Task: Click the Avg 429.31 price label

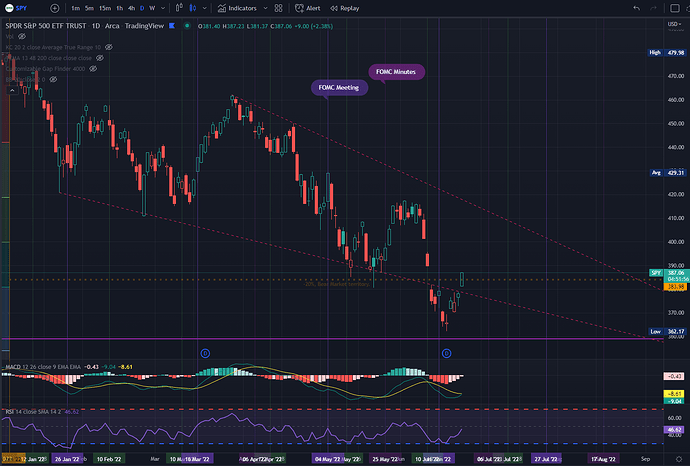Action: point(668,172)
